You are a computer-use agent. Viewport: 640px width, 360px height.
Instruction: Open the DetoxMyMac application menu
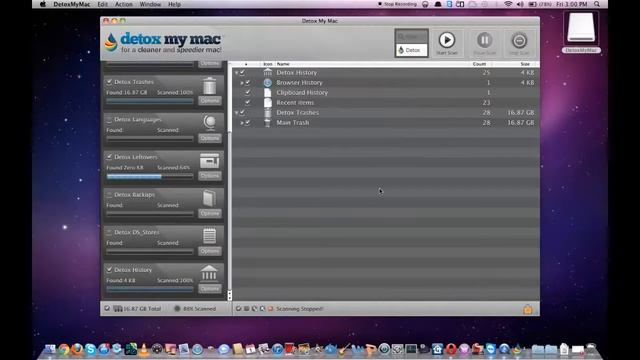[71, 4]
